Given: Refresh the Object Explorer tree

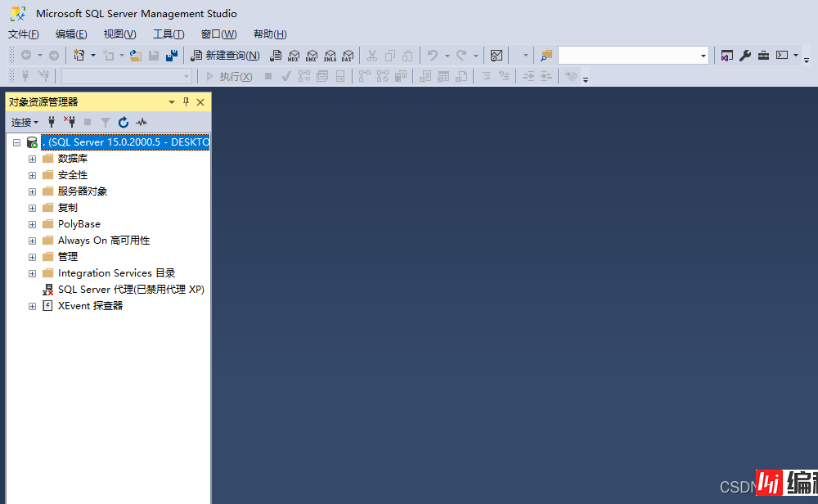Looking at the screenshot, I should pos(123,122).
